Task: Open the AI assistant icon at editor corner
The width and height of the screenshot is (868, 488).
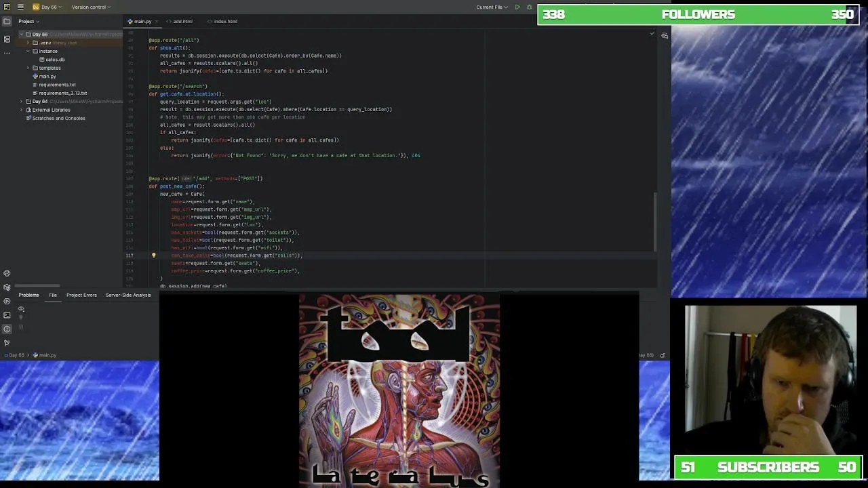Action: coord(665,36)
